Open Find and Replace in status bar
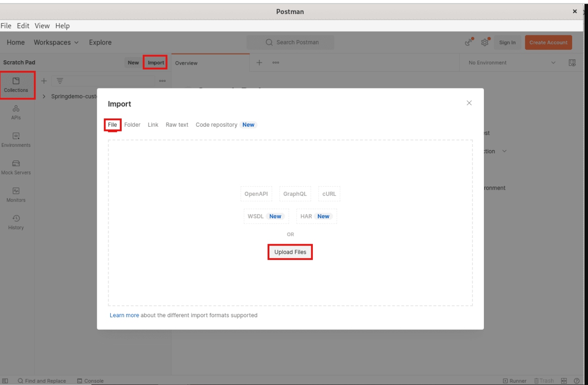Screen dimensions: 588x385 pos(42,381)
